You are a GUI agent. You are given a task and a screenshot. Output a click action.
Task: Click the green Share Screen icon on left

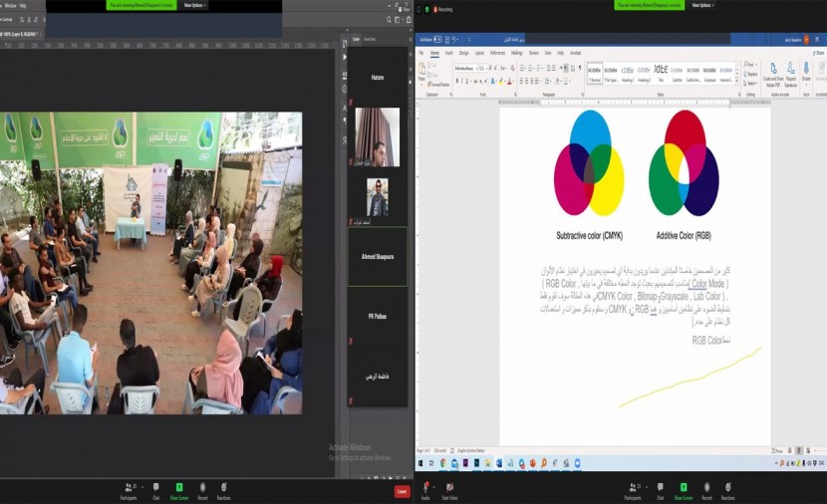(179, 489)
